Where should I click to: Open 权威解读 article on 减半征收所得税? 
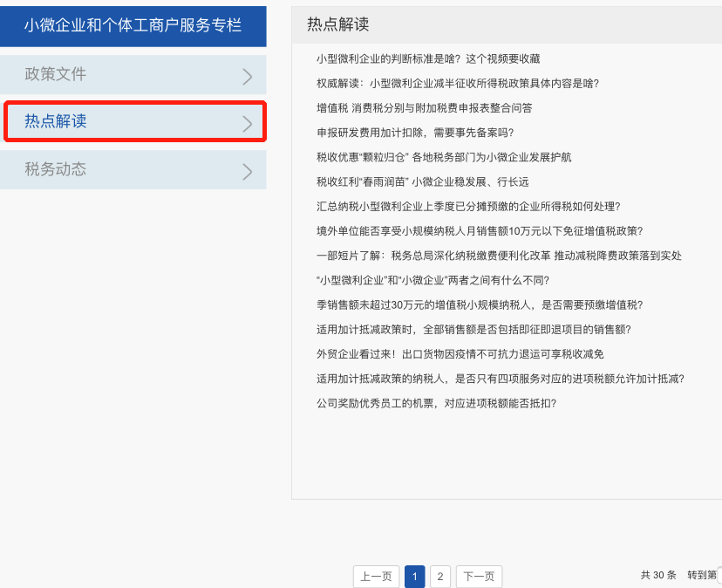(x=458, y=84)
